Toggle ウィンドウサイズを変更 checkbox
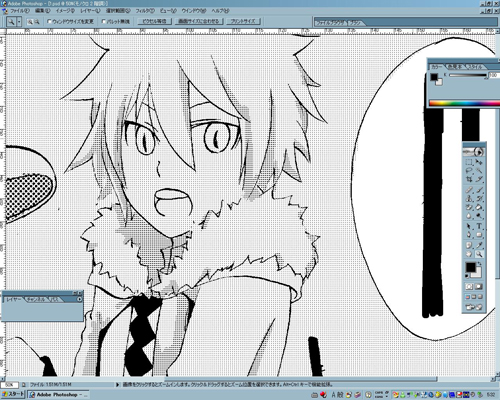Screen dimensions: 500x400 pos(49,21)
